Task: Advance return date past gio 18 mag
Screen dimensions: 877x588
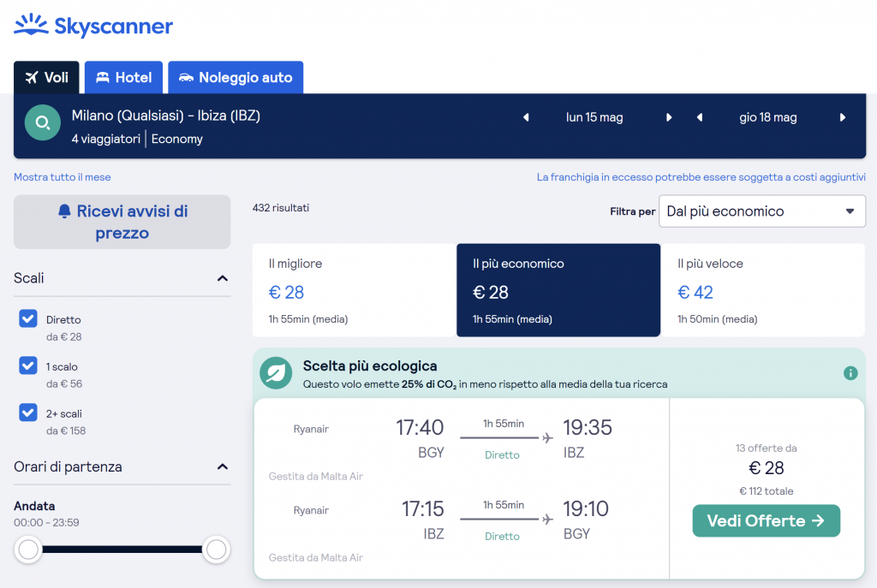Action: tap(843, 118)
